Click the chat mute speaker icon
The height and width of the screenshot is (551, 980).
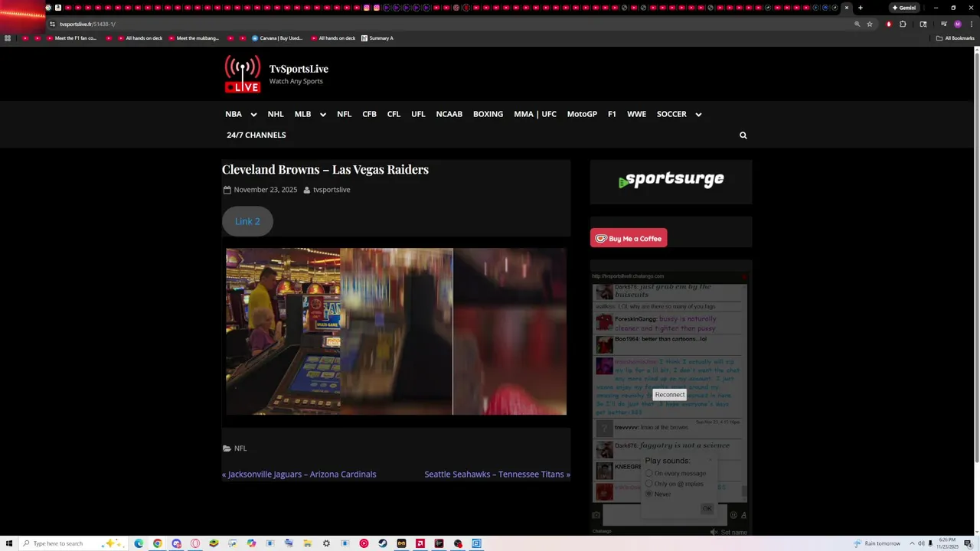(x=714, y=532)
